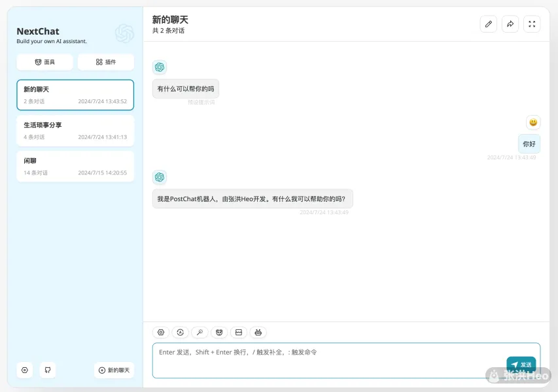Start a new chat with 新的聊天 button
This screenshot has width=558, height=392.
click(114, 370)
